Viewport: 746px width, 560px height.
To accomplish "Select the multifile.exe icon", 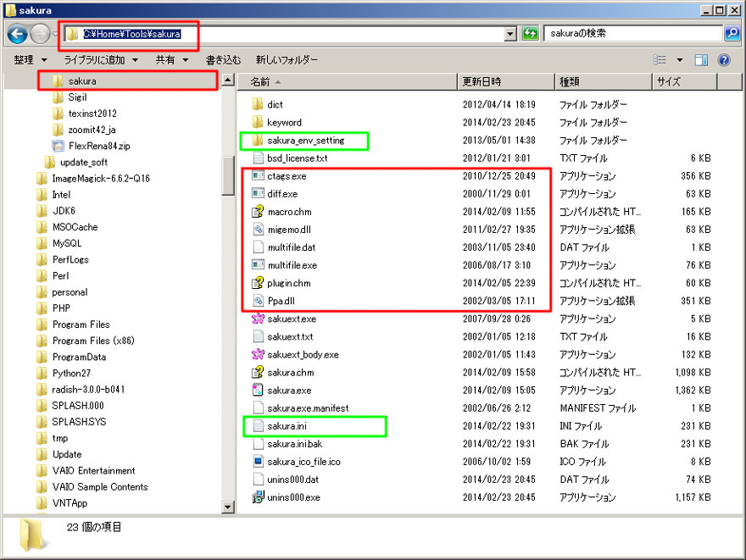I will point(258,265).
